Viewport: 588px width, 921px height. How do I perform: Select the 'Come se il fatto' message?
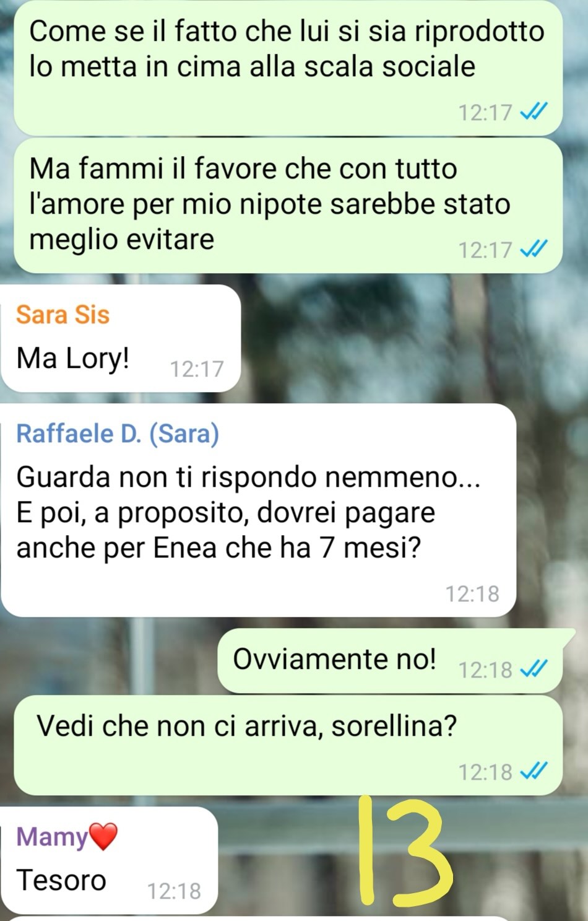[288, 67]
